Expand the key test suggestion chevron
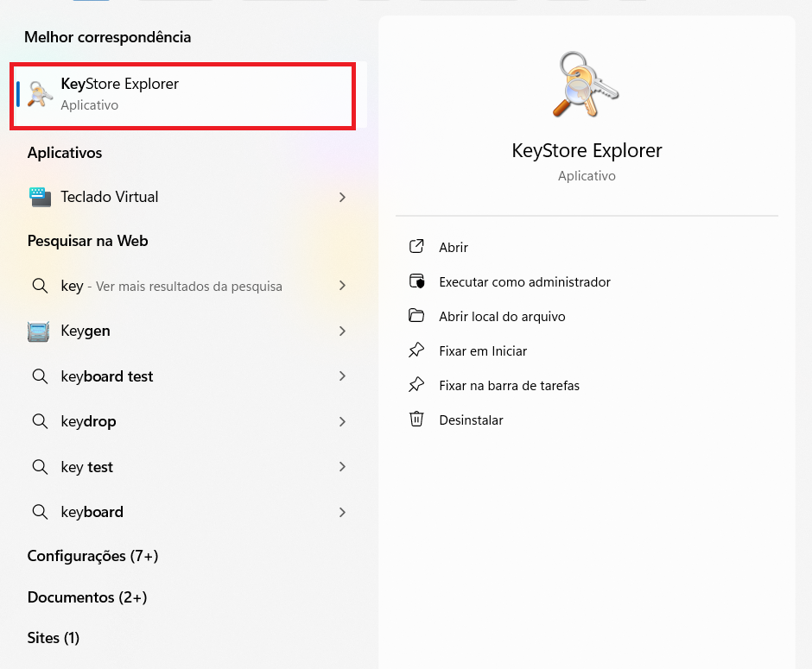This screenshot has height=669, width=812. pos(342,467)
